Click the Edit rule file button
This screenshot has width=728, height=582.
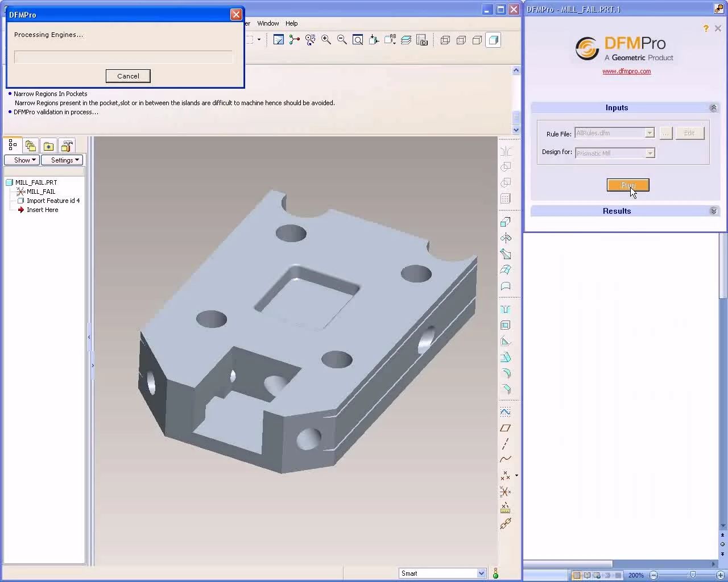689,133
